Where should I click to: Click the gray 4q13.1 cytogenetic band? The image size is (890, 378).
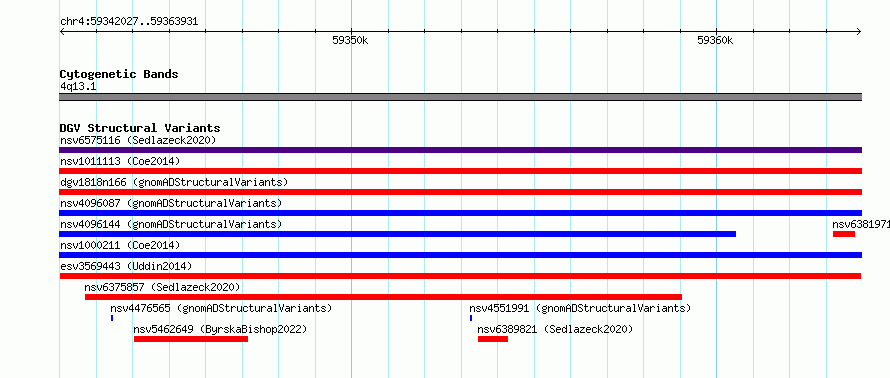click(460, 97)
